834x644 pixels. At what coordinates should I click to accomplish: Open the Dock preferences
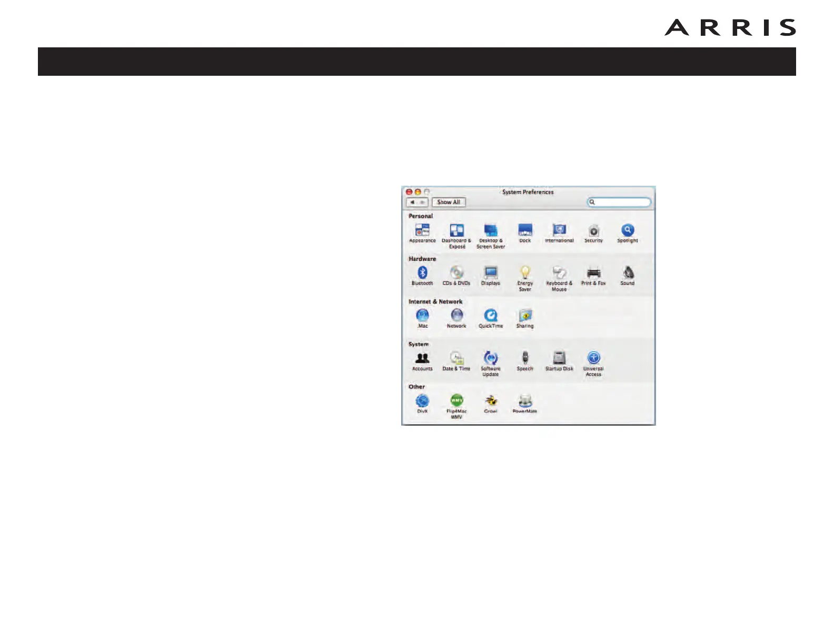[x=525, y=233]
